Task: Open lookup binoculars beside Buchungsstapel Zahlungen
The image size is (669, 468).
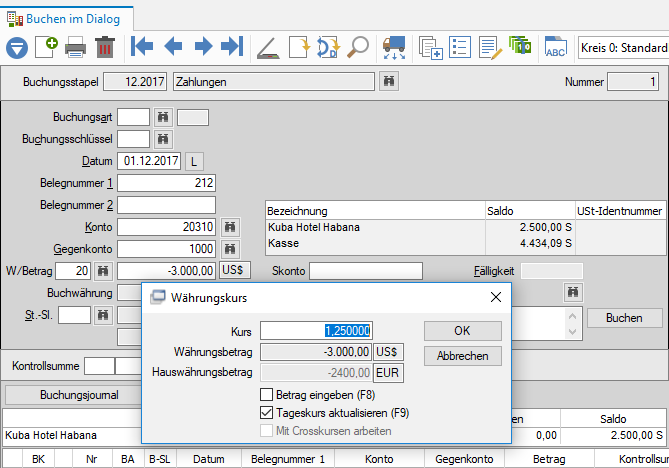Action: point(389,81)
